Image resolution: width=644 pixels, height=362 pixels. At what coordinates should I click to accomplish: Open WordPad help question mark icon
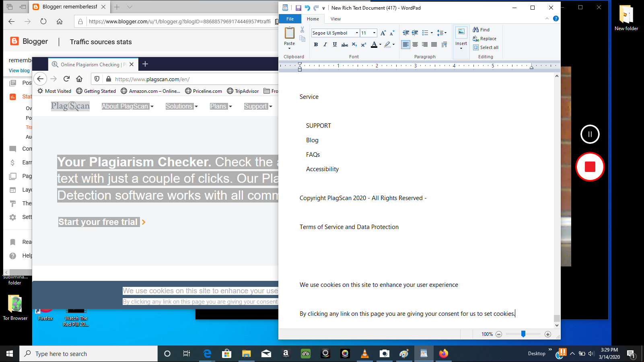pyautogui.click(x=556, y=18)
